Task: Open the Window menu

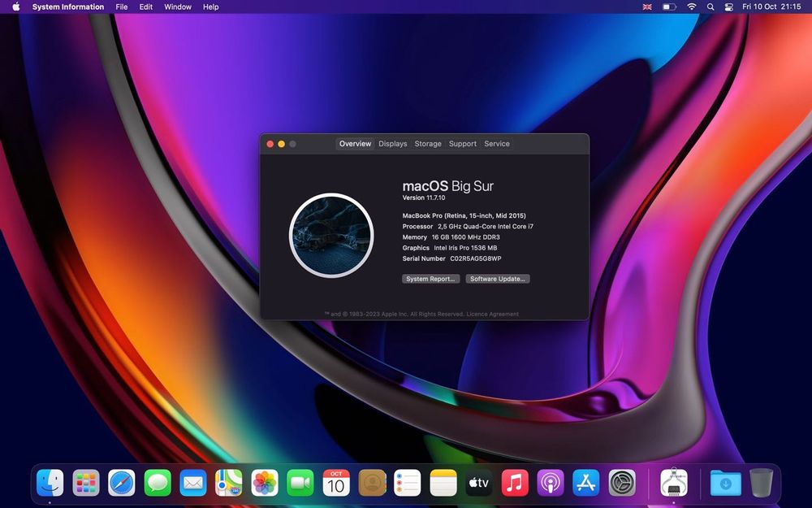Action: [178, 7]
